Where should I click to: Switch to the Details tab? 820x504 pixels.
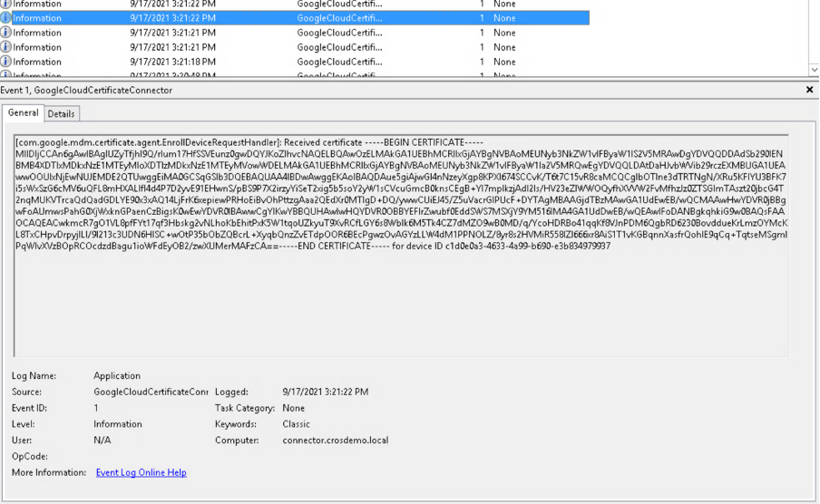click(x=61, y=113)
